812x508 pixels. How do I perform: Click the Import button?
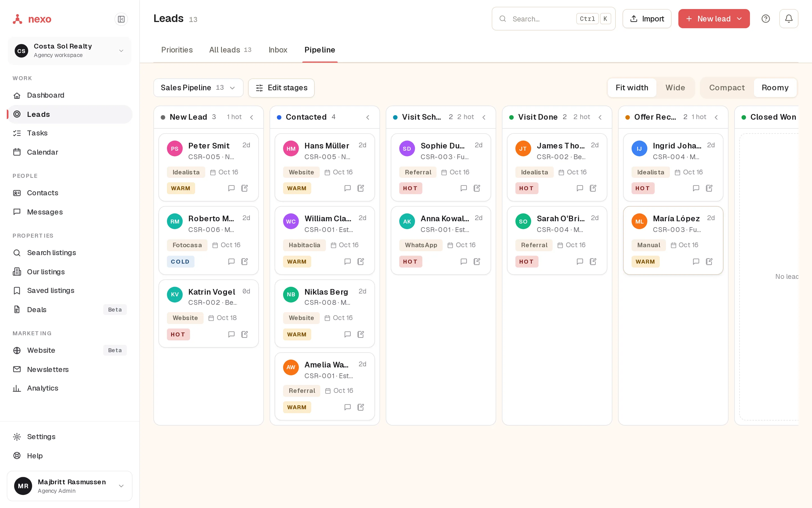tap(646, 19)
